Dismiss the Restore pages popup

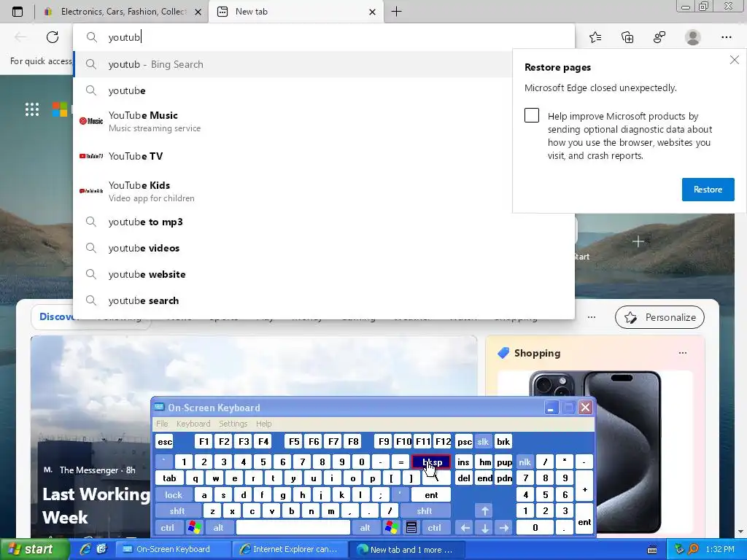[734, 60]
